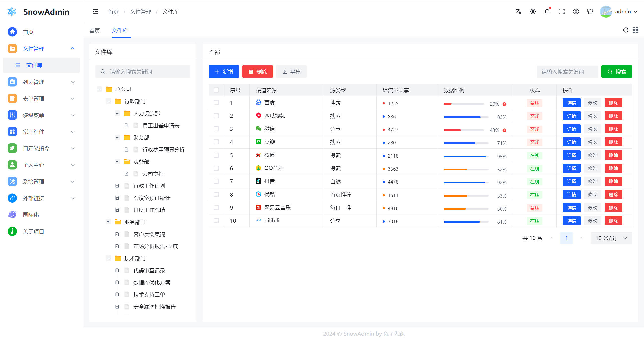
Task: Collapse the 文件管理 sidebar chevron
Action: [73, 48]
